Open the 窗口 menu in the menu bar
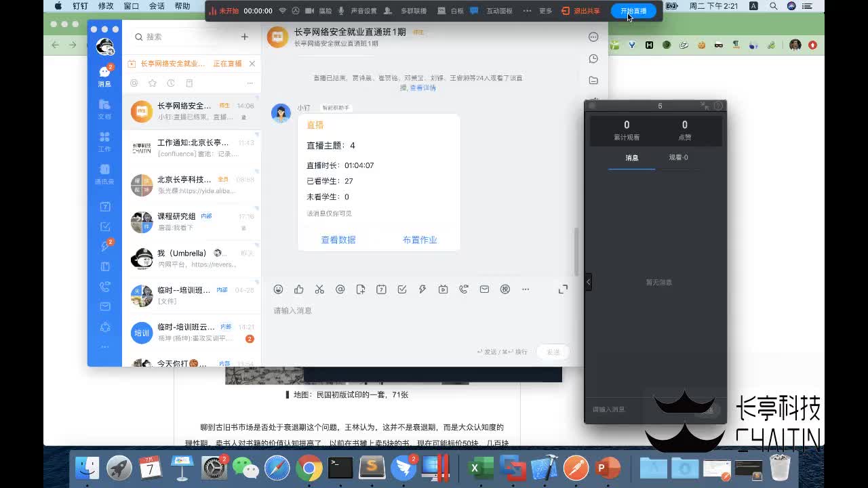Screen dimensions: 868x488 click(132, 6)
